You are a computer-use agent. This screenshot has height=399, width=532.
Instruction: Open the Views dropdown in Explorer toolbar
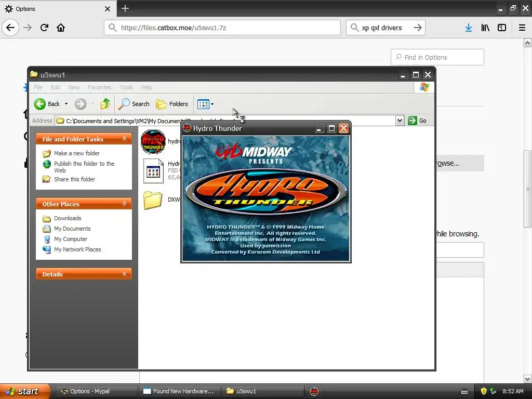(x=205, y=104)
